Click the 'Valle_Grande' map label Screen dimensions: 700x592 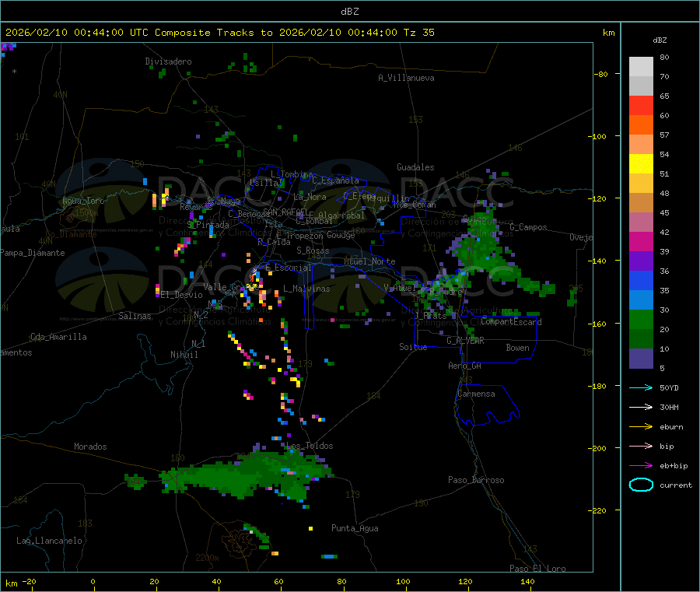tap(231, 286)
